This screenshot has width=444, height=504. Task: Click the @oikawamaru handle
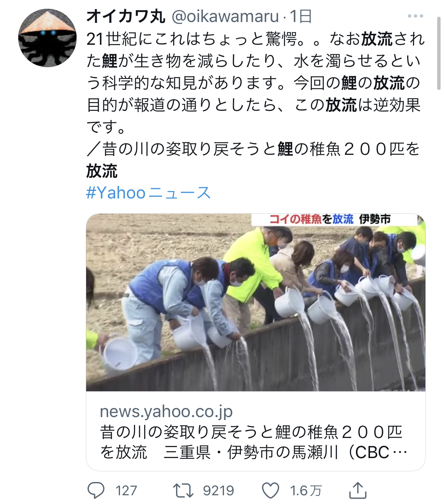[x=225, y=16]
